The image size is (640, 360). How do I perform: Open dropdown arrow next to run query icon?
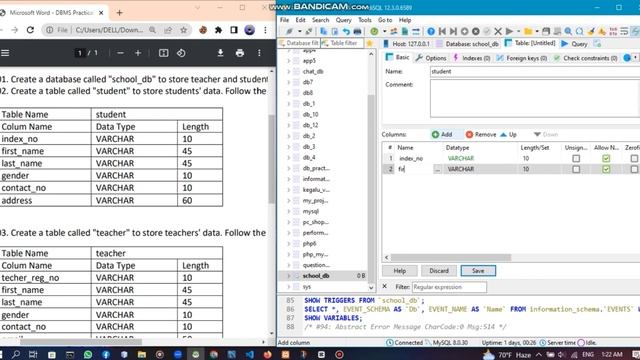click(518, 31)
